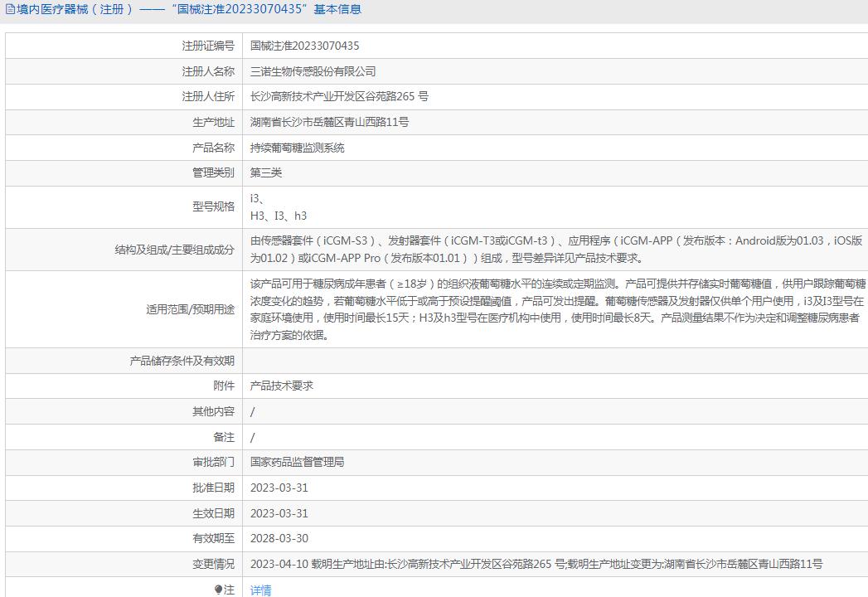Image resolution: width=868 pixels, height=597 pixels.
Task: Click the 适用范围/预期用途 label
Action: click(x=191, y=309)
